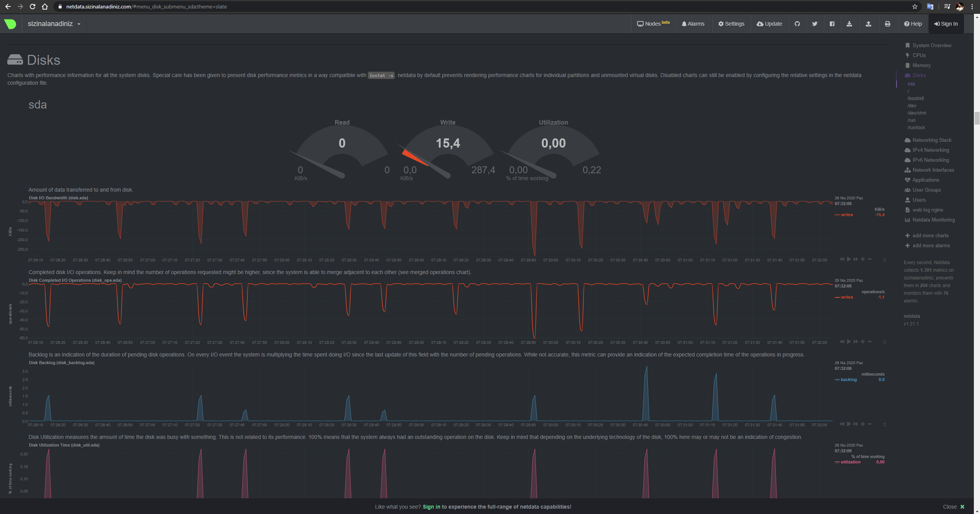Go to Applications in sidebar
Viewport: 980px width, 514px height.
pyautogui.click(x=926, y=180)
